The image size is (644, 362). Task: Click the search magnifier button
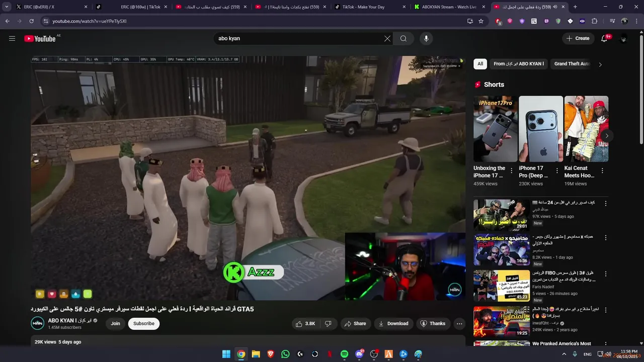[404, 38]
